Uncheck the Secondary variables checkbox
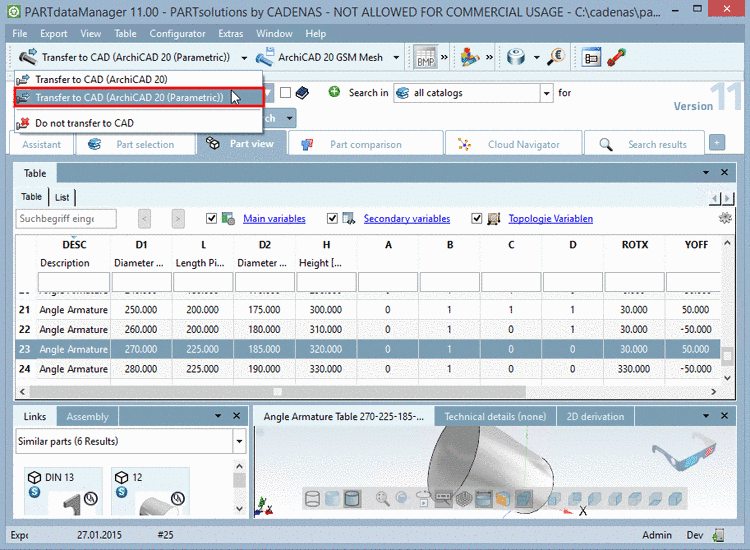The height and width of the screenshot is (550, 750). coord(333,218)
